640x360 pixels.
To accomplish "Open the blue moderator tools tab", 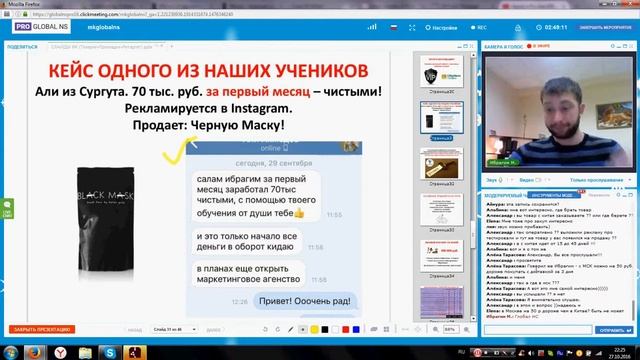I will pos(553,195).
